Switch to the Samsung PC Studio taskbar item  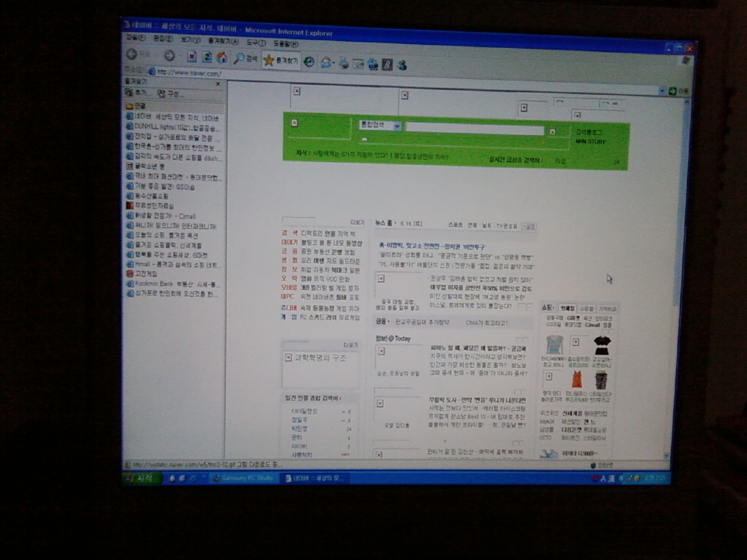(243, 478)
